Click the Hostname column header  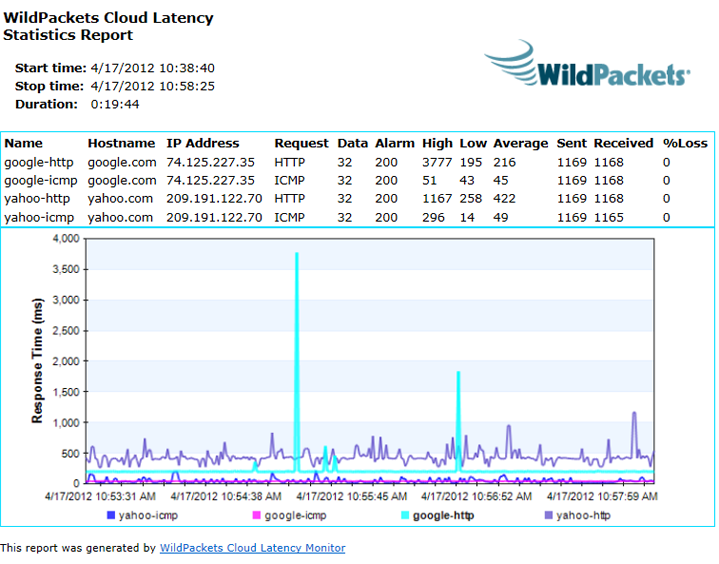pyautogui.click(x=122, y=143)
